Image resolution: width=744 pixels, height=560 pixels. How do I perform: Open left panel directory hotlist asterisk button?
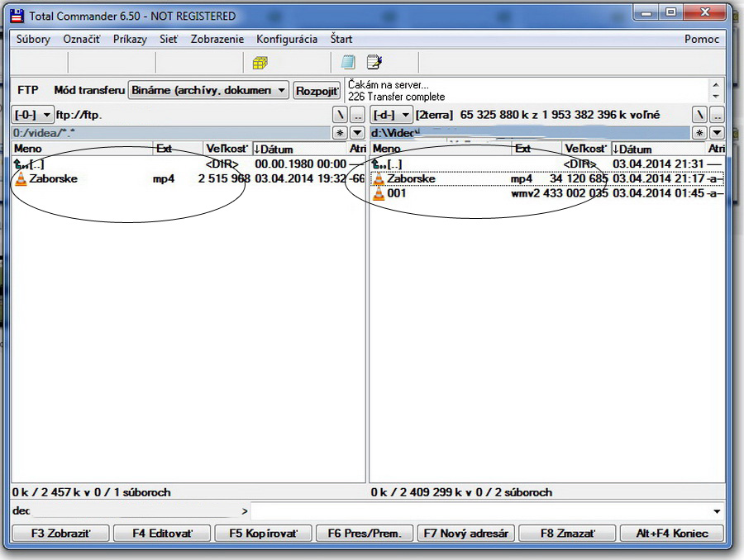pyautogui.click(x=340, y=133)
